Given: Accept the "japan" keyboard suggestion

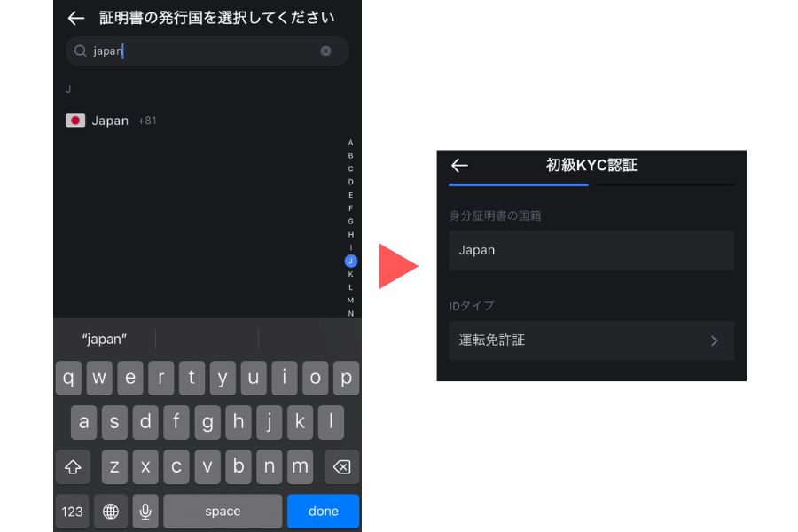Looking at the screenshot, I should tap(105, 339).
